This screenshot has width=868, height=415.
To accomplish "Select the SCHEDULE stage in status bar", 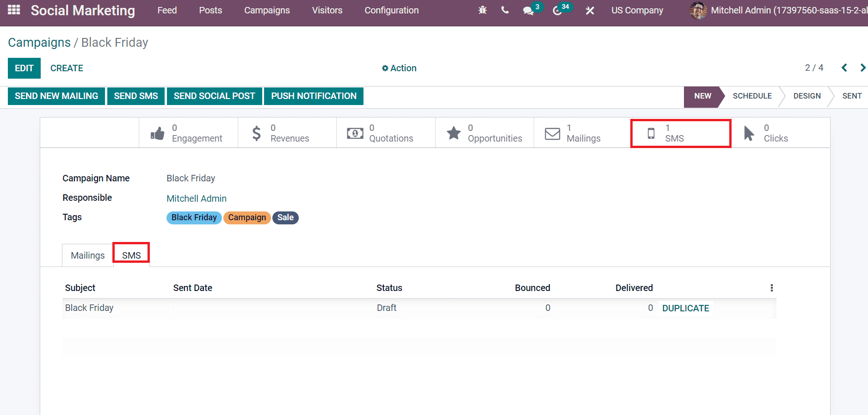I will 752,96.
